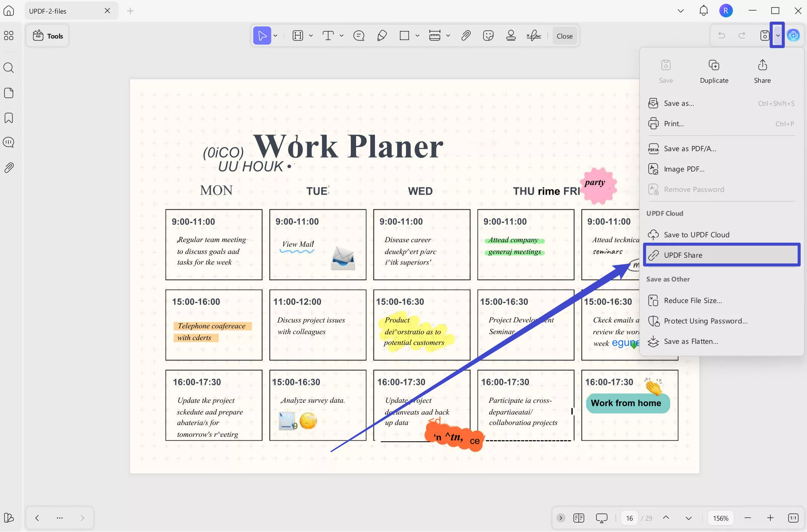This screenshot has height=532, width=807.
Task: Open the thumbnails grid sidebar icon
Action: point(9,36)
